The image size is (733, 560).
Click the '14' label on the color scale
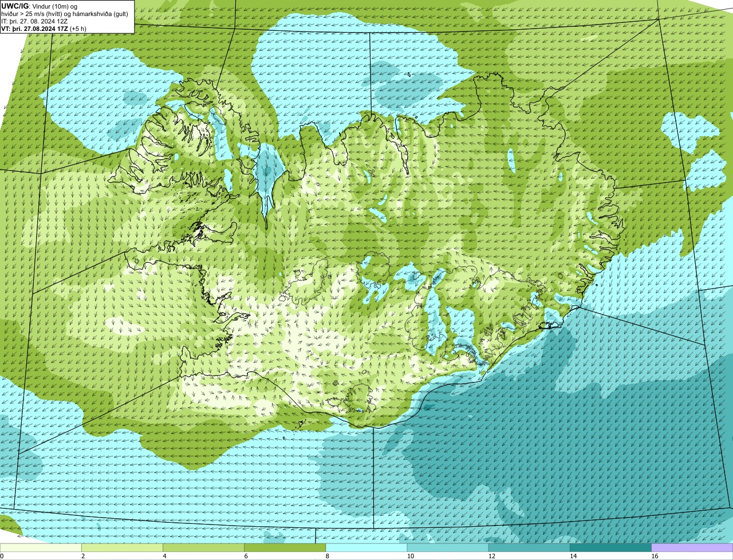pyautogui.click(x=573, y=556)
